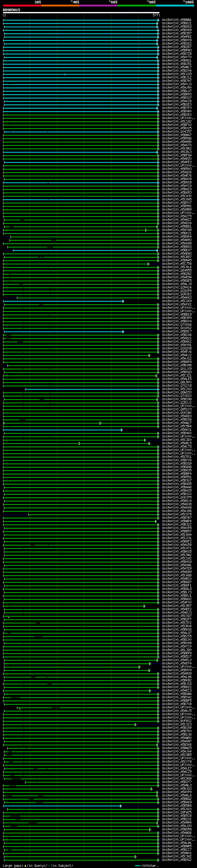Open hit UniRef100_A5B069
197x868 pixels.
coord(176,30)
